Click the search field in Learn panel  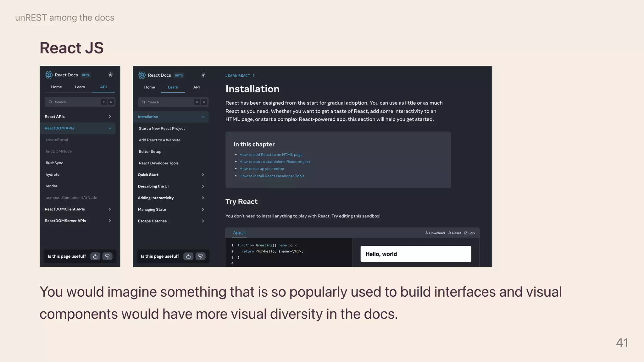(x=173, y=102)
